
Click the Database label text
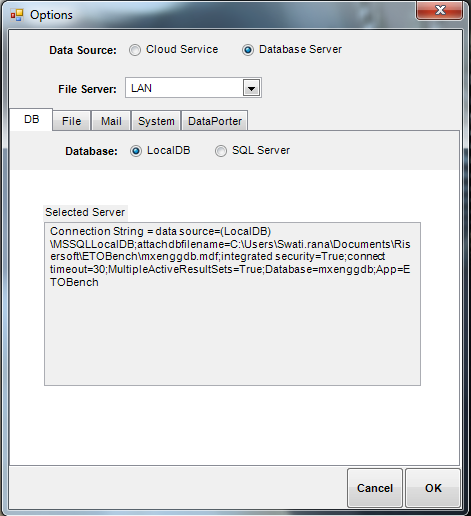91,151
